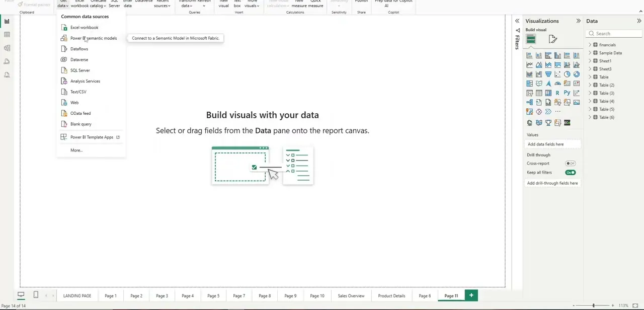This screenshot has height=310, width=644.
Task: Select the Table visual
Action: (539, 93)
